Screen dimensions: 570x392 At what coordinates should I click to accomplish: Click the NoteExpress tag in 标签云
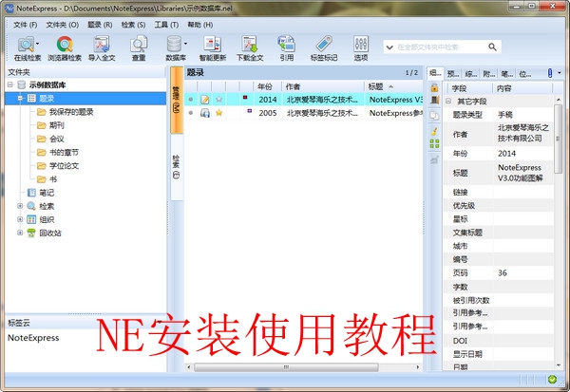point(33,338)
